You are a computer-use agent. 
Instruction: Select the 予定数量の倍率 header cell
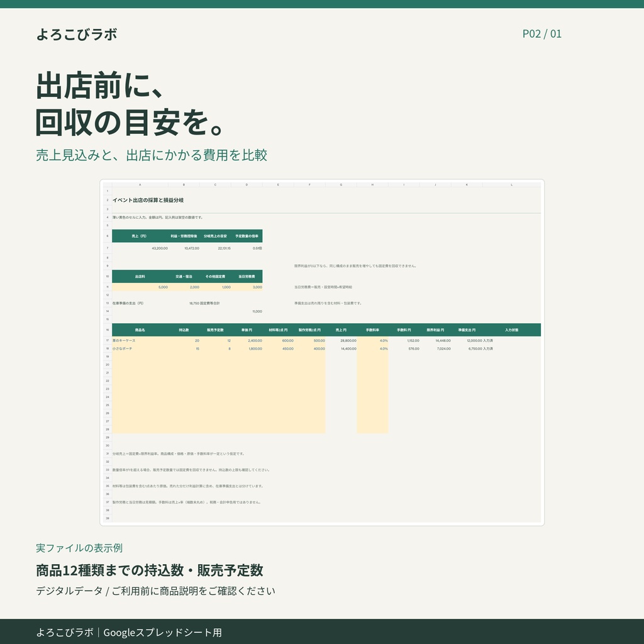pyautogui.click(x=247, y=236)
